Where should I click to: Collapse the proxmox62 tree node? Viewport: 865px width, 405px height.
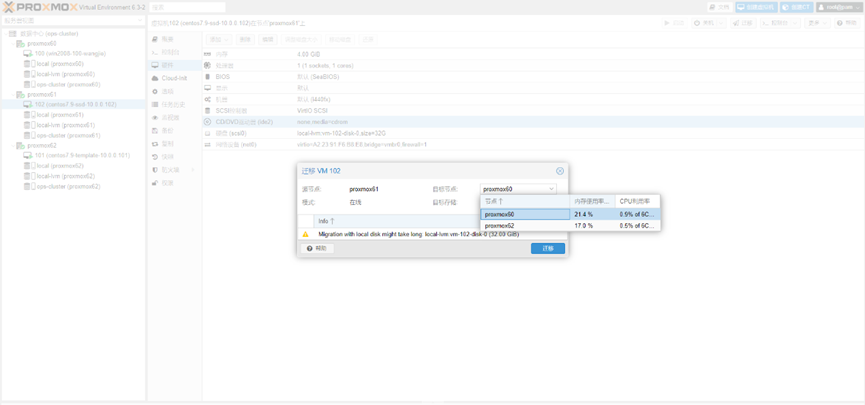13,146
